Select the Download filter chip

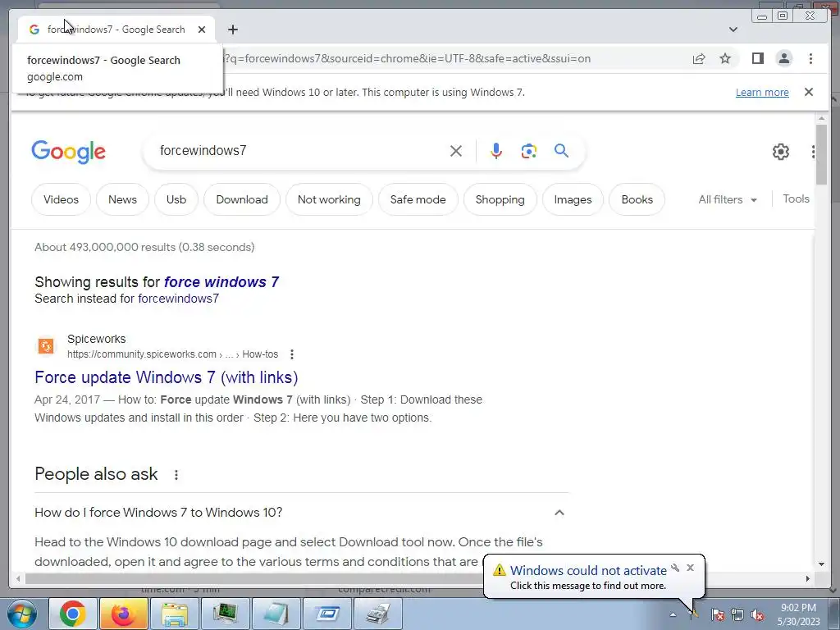[x=242, y=199]
